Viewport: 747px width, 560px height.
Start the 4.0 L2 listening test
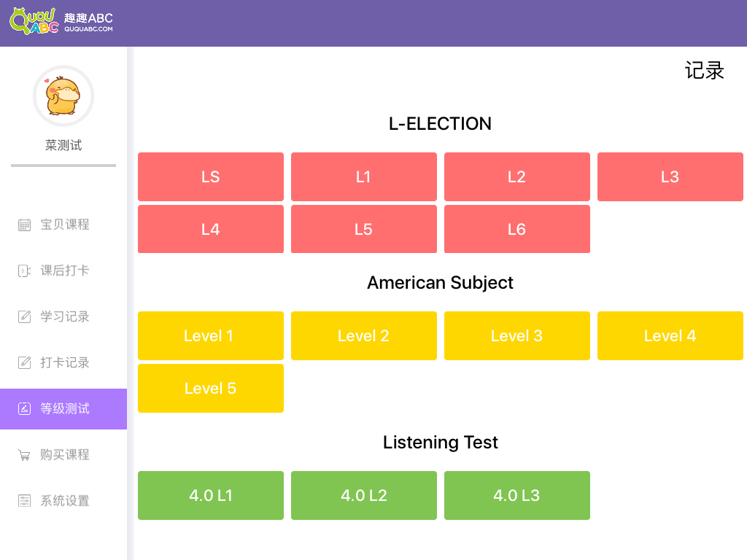(x=364, y=495)
